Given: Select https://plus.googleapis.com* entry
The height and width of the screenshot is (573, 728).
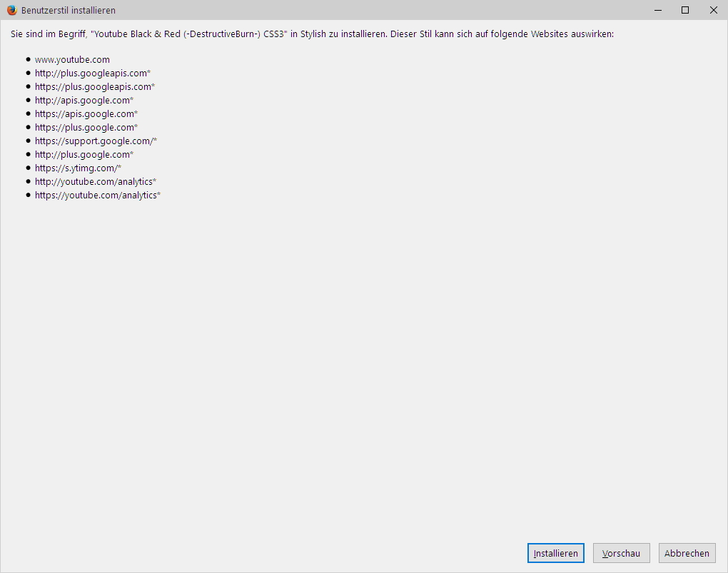Looking at the screenshot, I should [x=95, y=86].
